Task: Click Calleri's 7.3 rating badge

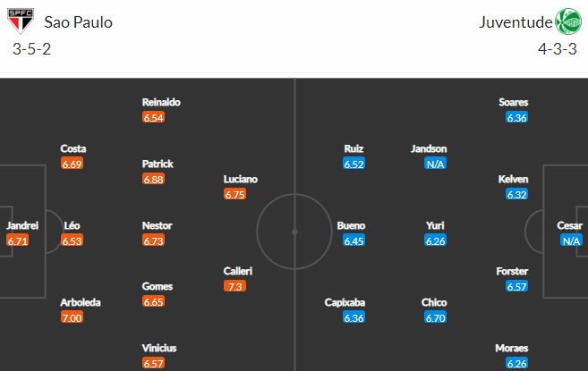Action: [234, 286]
